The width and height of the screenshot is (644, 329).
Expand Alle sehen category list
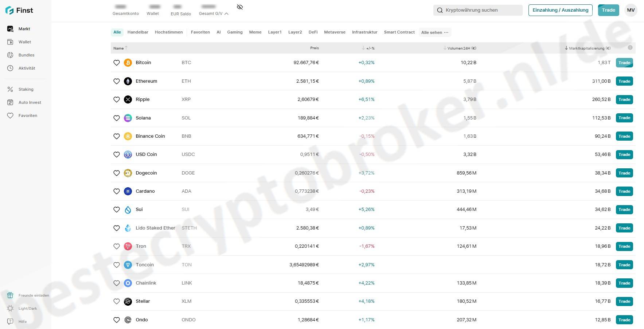click(x=435, y=32)
